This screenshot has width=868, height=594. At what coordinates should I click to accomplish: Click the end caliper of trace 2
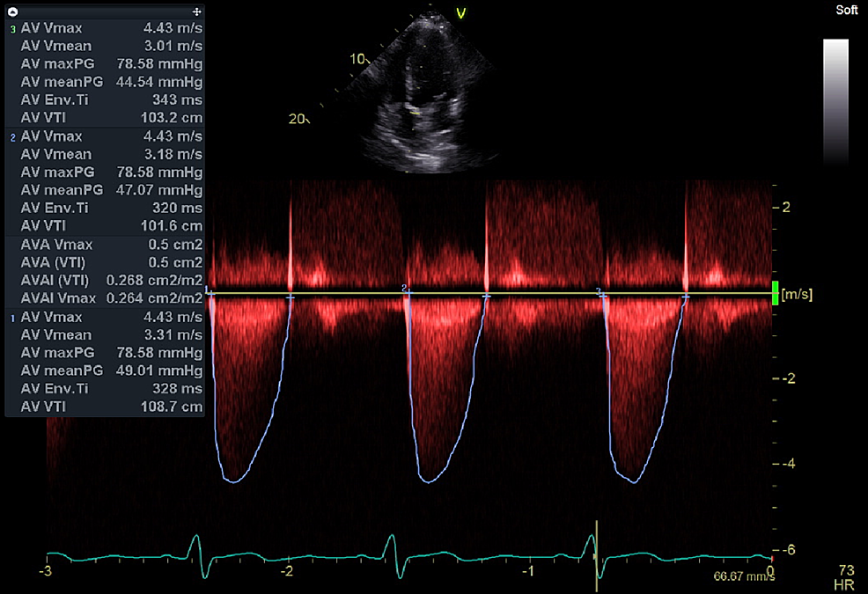point(486,297)
